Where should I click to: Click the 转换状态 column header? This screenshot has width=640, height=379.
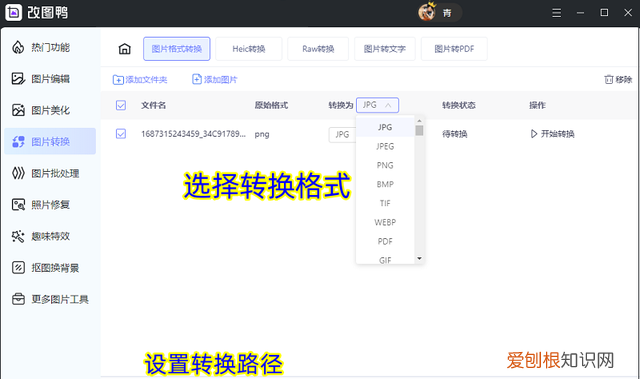coord(459,105)
